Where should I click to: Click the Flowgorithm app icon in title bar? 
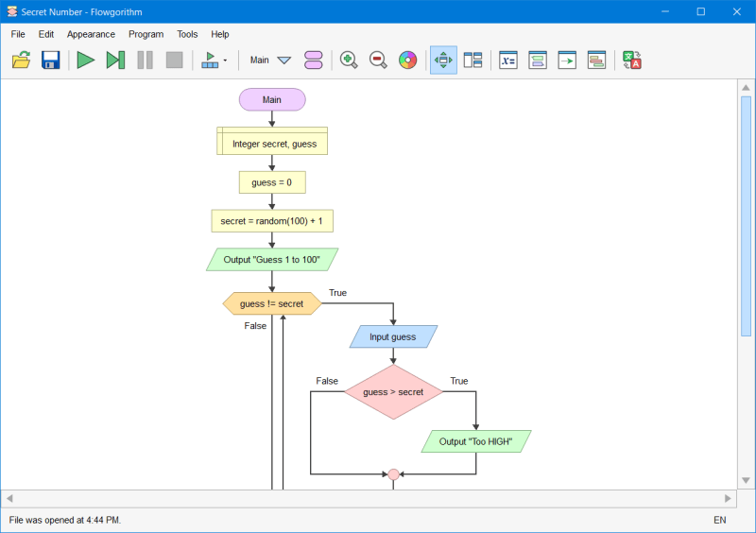(12, 11)
